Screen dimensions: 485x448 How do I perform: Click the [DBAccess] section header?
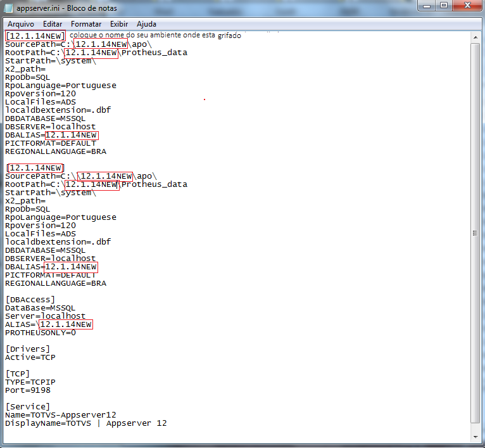pyautogui.click(x=30, y=300)
